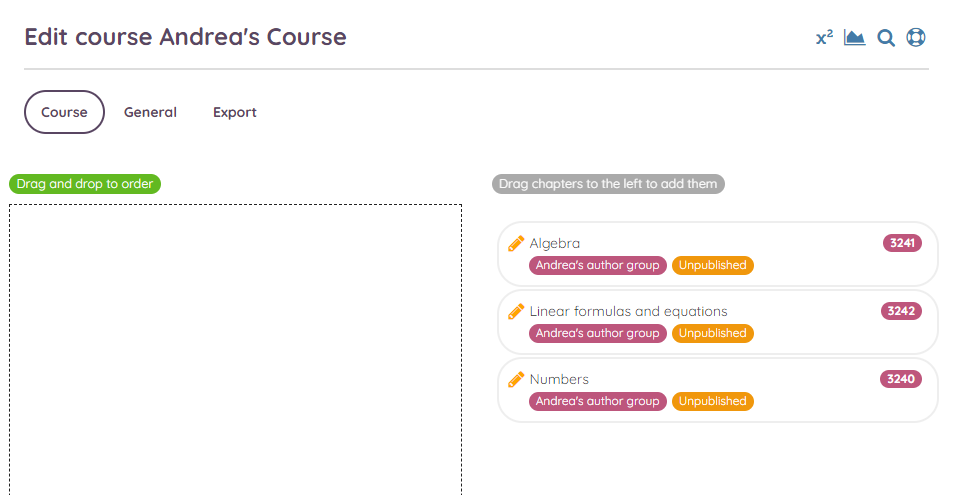The width and height of the screenshot is (955, 495).
Task: Click the 3240 chapter ID badge
Action: [x=901, y=379]
